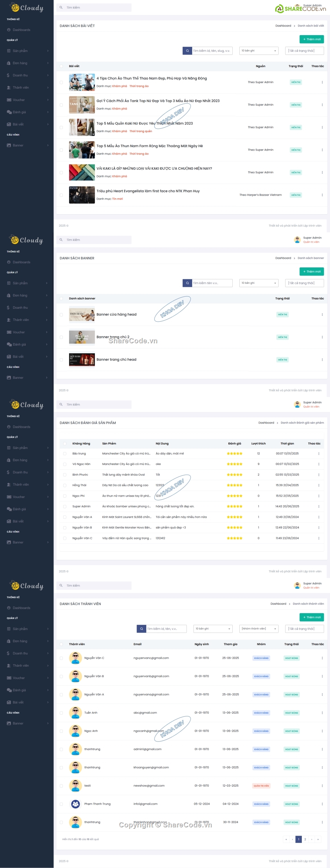Open three-dot actions for Banner cửa hàng head
Image resolution: width=330 pixels, height=868 pixels.
(322, 315)
